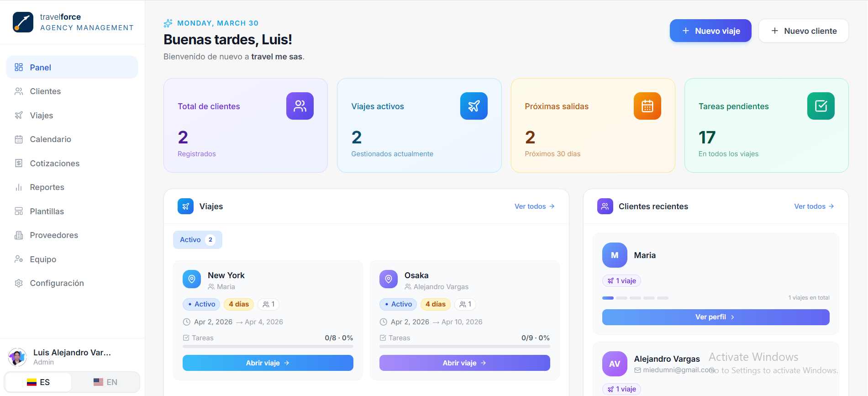Image resolution: width=868 pixels, height=396 pixels.
Task: Switch language to ES Spanish
Action: click(x=38, y=382)
